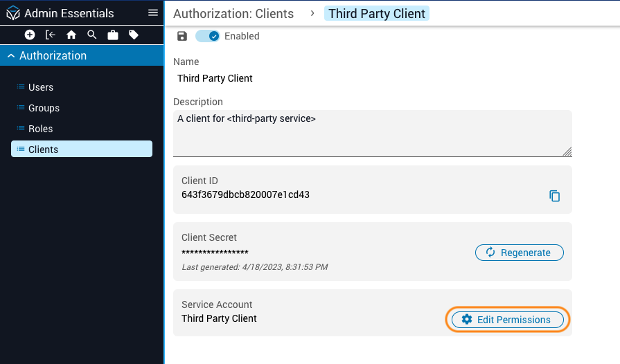Open the hamburger menu
Viewport: 620px width, 364px height.
[x=153, y=13]
